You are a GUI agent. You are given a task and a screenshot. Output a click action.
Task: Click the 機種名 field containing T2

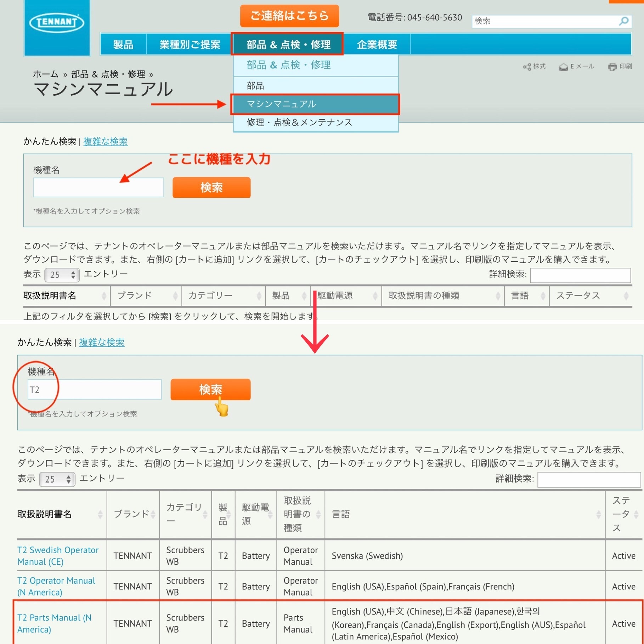[x=95, y=390]
